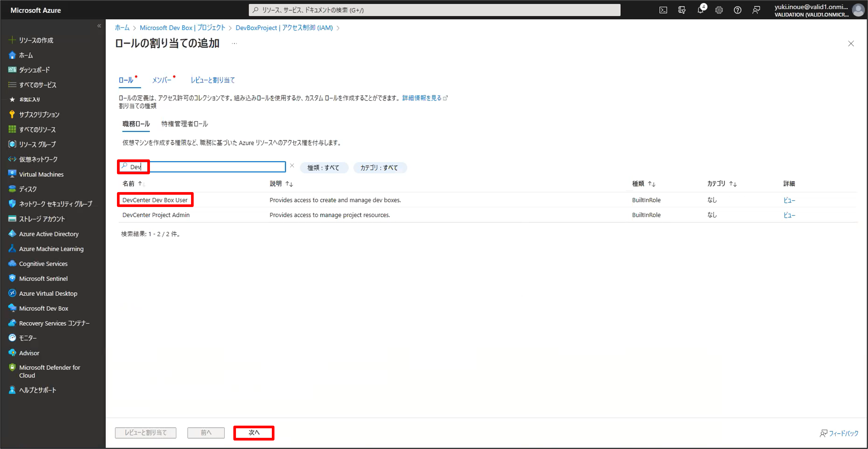Open 種類 : すべて filter
This screenshot has height=449, width=868.
click(x=323, y=168)
